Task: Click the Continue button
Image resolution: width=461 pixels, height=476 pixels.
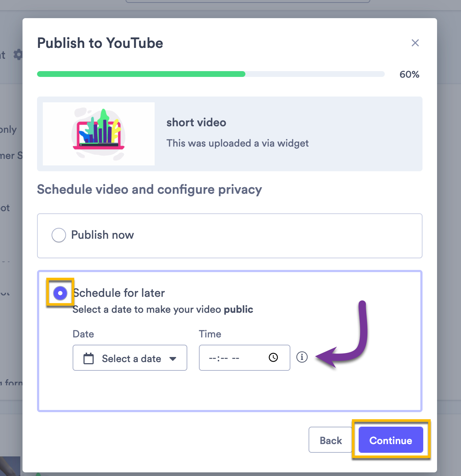Action: click(x=391, y=440)
